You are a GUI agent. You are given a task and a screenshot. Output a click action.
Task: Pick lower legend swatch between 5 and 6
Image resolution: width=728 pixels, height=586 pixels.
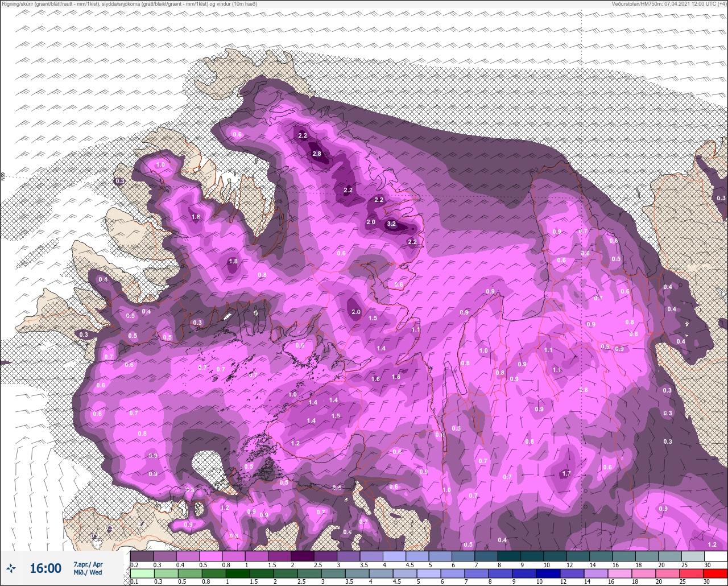pyautogui.click(x=429, y=573)
